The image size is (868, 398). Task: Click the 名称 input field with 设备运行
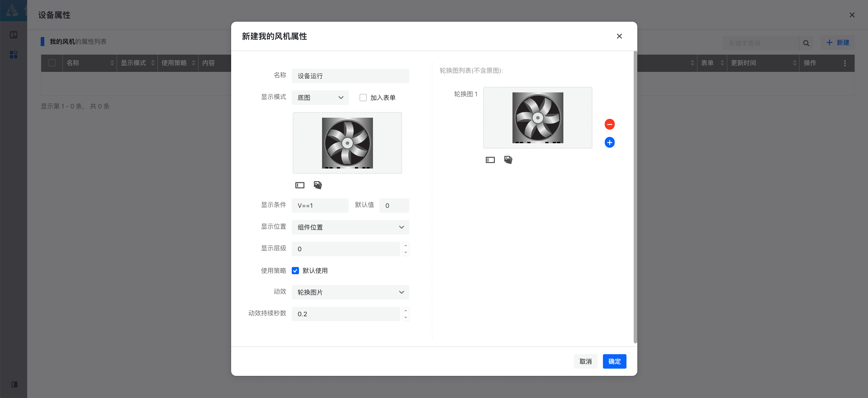(x=350, y=76)
